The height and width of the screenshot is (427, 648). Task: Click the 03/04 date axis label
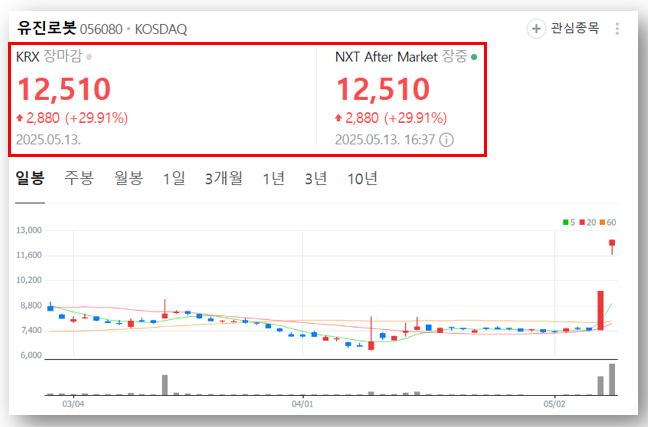tap(73, 404)
